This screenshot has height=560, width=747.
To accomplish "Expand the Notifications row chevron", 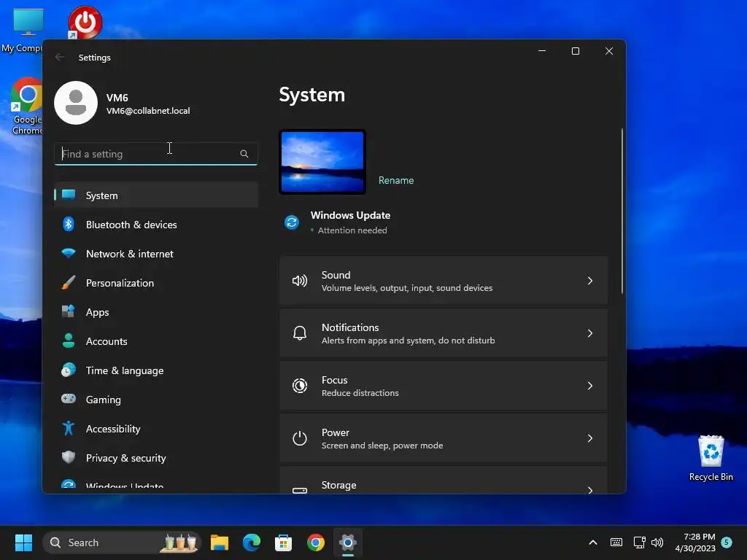I will pyautogui.click(x=589, y=333).
